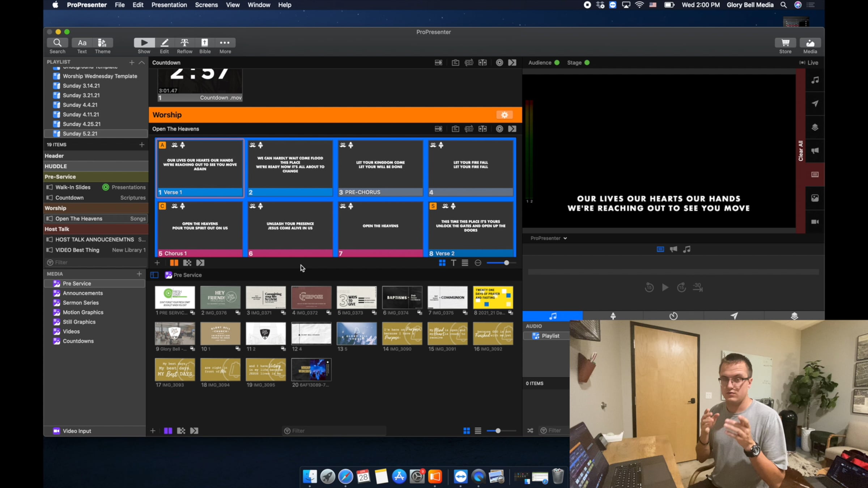Toggle the Live video switch
Image resolution: width=868 pixels, height=488 pixels.
tap(808, 63)
